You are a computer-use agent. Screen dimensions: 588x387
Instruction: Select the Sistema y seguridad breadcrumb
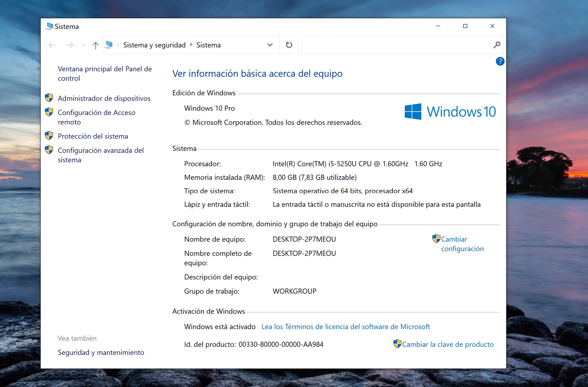point(154,45)
